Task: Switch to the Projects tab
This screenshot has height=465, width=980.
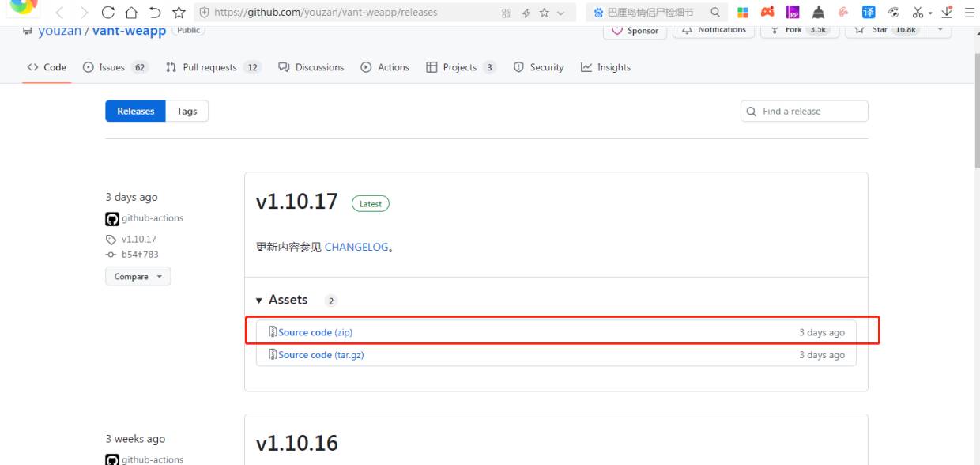Action: pyautogui.click(x=461, y=67)
